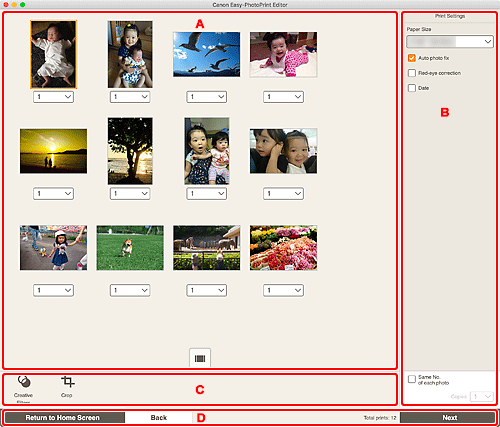500x427 pixels.
Task: Enable the Date checkbox
Action: point(412,88)
